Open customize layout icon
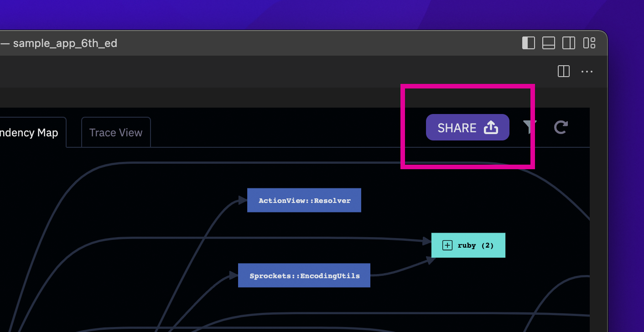 click(x=589, y=43)
